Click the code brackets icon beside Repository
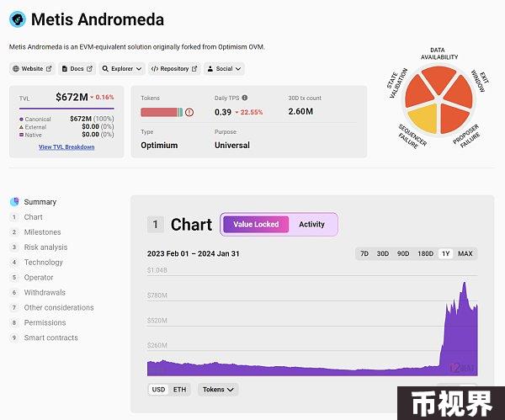The height and width of the screenshot is (420, 505). pyautogui.click(x=155, y=69)
